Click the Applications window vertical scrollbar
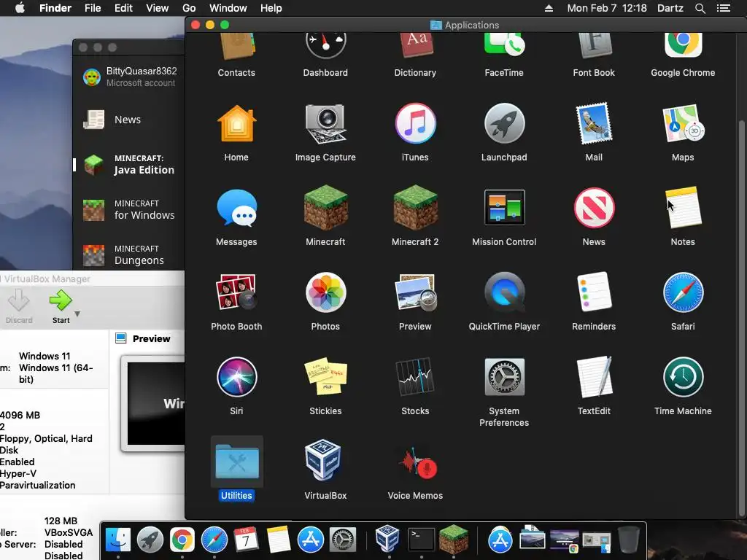 point(741,318)
